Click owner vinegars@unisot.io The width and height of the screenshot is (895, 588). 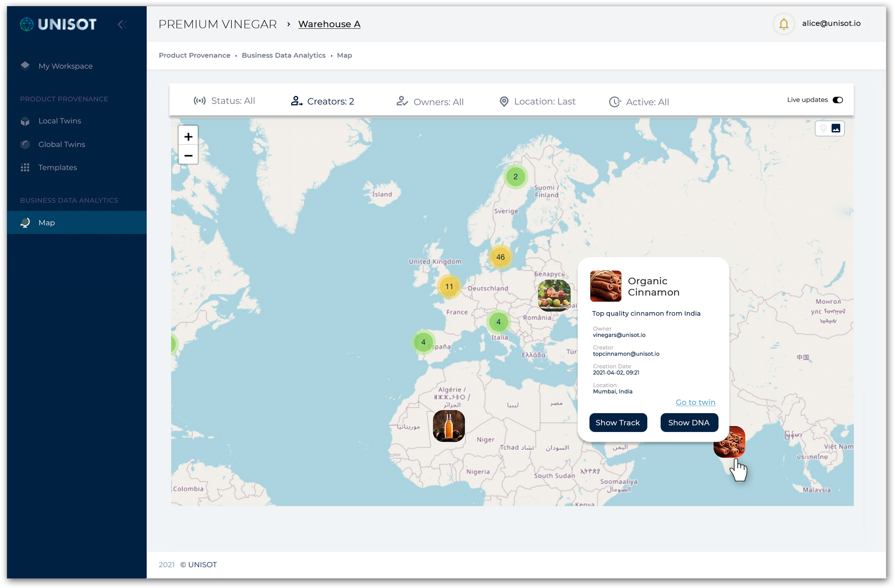pos(619,335)
